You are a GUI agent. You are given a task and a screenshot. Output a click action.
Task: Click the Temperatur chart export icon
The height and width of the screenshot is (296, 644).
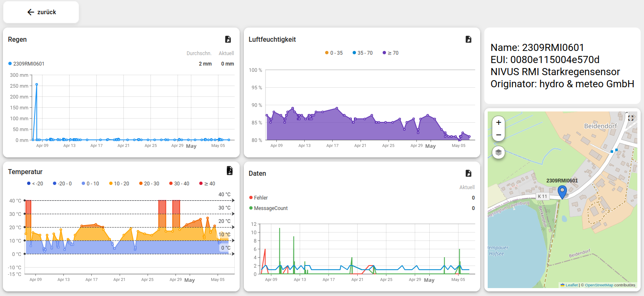[229, 170]
